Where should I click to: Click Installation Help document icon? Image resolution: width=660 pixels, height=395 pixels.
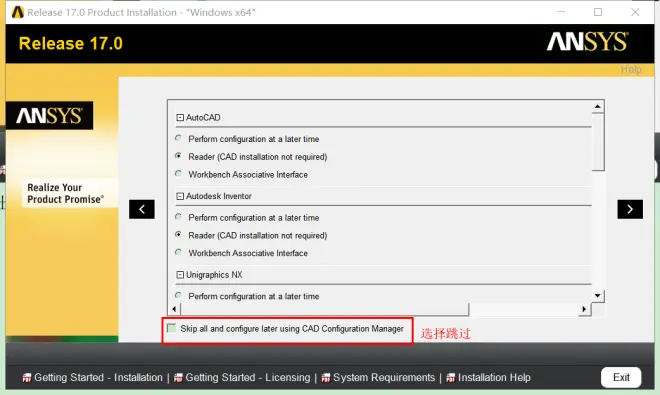[x=451, y=378]
